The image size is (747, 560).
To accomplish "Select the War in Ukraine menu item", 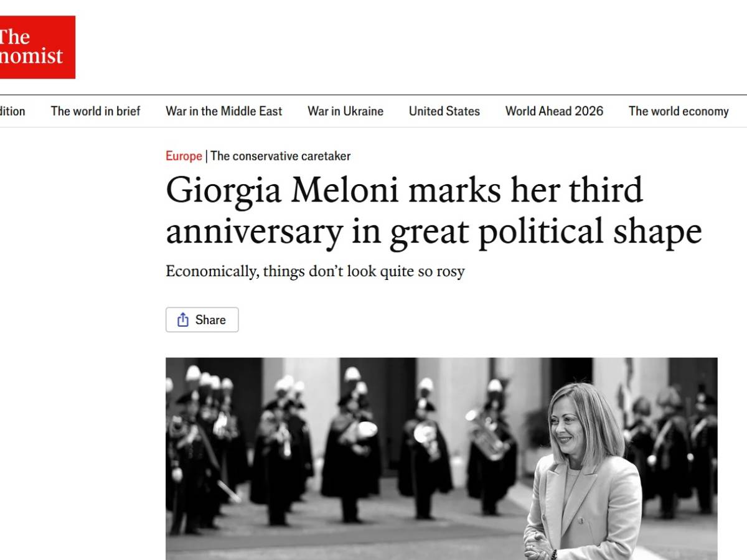I will click(x=345, y=111).
